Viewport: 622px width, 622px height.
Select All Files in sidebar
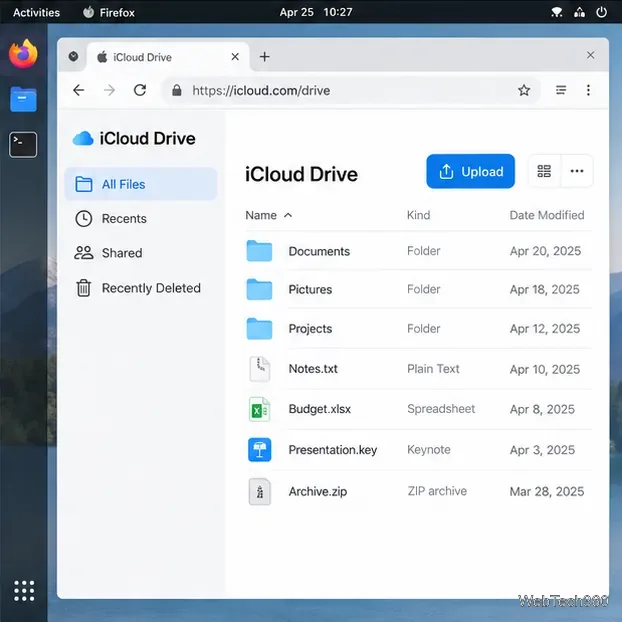[140, 184]
